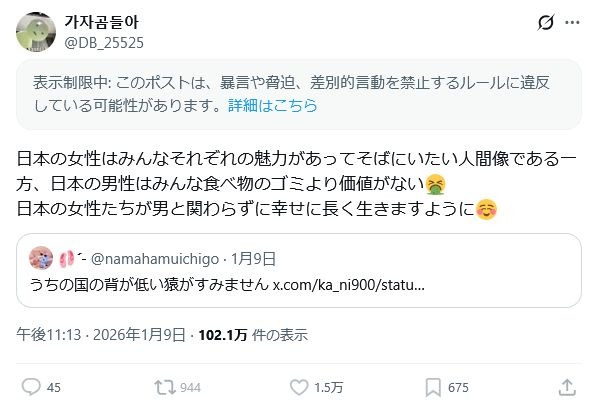The width and height of the screenshot is (598, 411).
Task: Bookmark the post with bookmark icon
Action: [433, 387]
